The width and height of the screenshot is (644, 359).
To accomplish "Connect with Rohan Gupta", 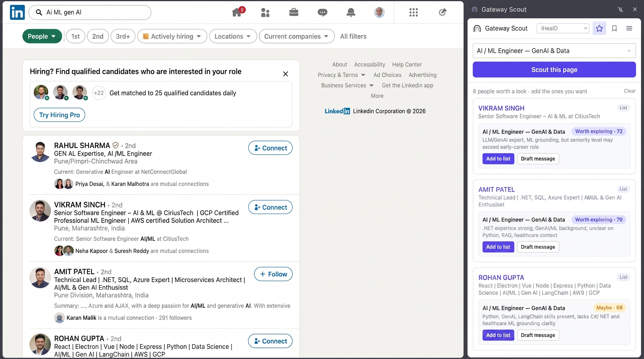I will (270, 341).
